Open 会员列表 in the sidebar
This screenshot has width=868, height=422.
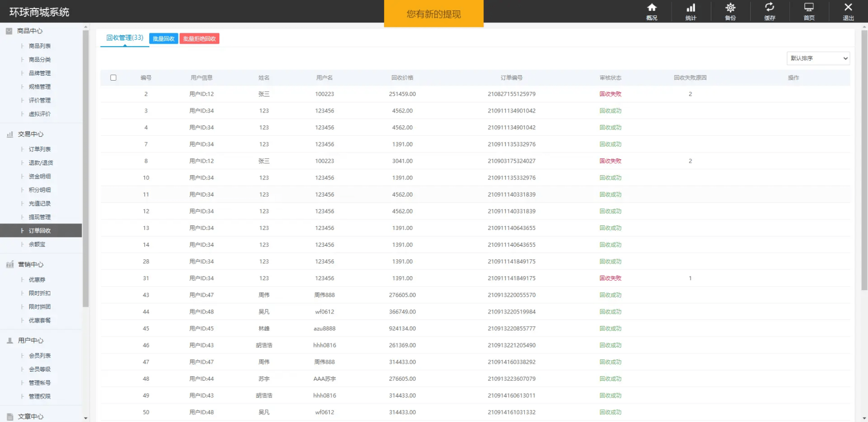(40, 355)
